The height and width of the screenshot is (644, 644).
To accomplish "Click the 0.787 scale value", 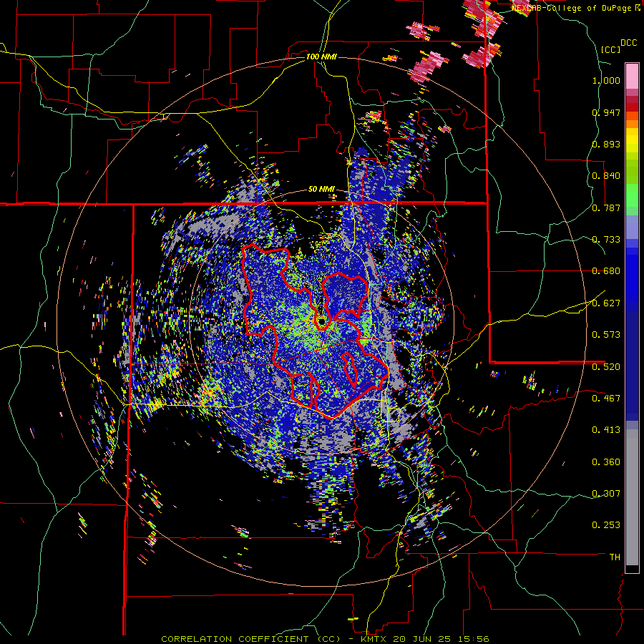I will click(x=606, y=208).
